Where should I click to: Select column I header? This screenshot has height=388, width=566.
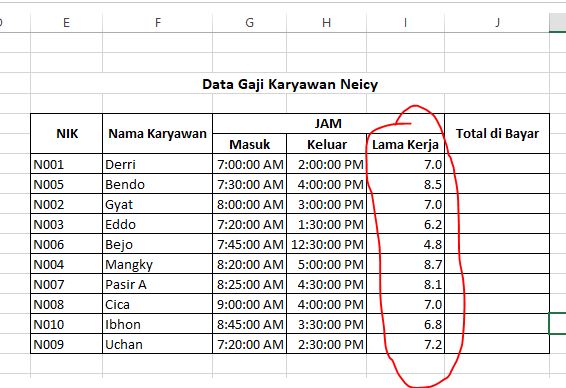pos(405,22)
